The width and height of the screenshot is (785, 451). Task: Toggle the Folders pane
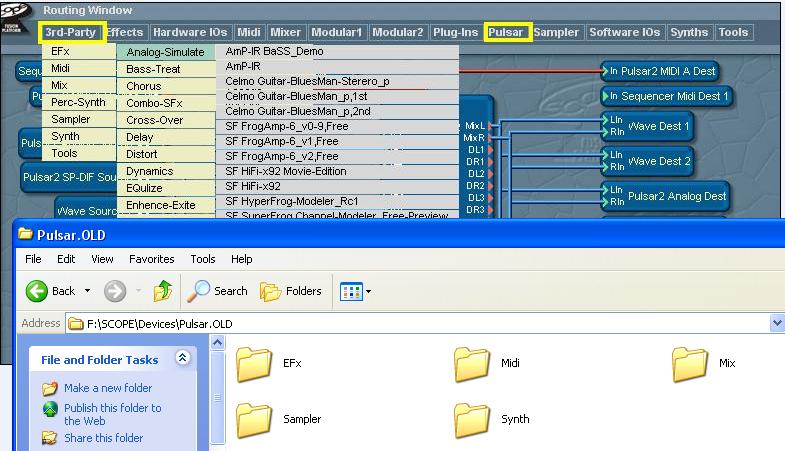[x=290, y=291]
